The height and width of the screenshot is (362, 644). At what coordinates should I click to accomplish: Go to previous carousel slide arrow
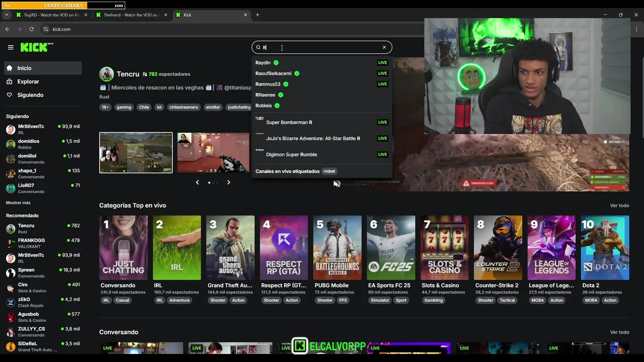click(197, 183)
